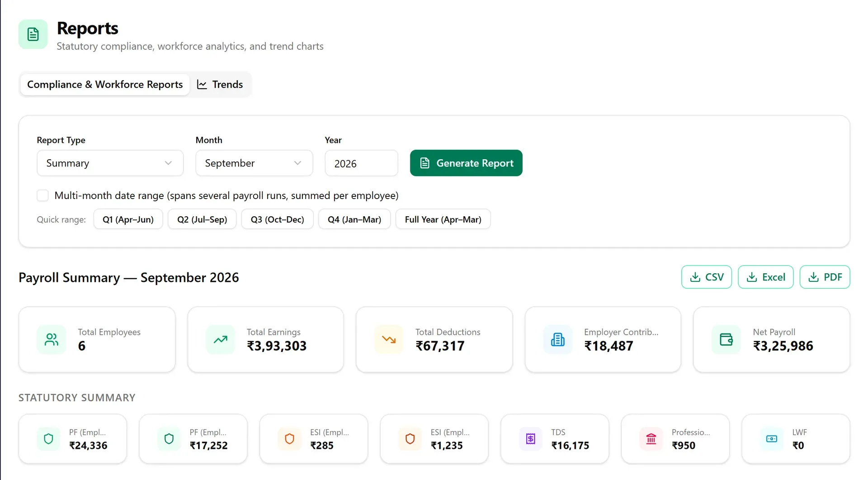
Task: Select Q3 (Oct–Dec) quick range
Action: click(278, 219)
